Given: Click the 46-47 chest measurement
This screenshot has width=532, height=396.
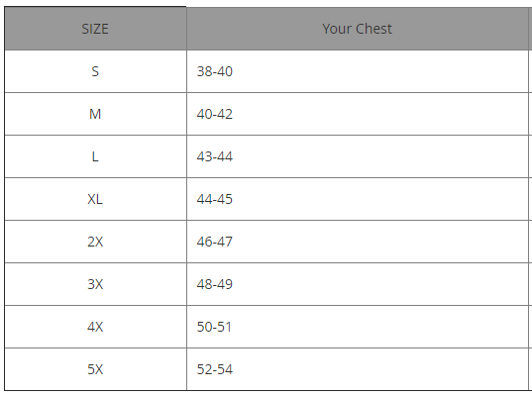Looking at the screenshot, I should [x=214, y=242].
